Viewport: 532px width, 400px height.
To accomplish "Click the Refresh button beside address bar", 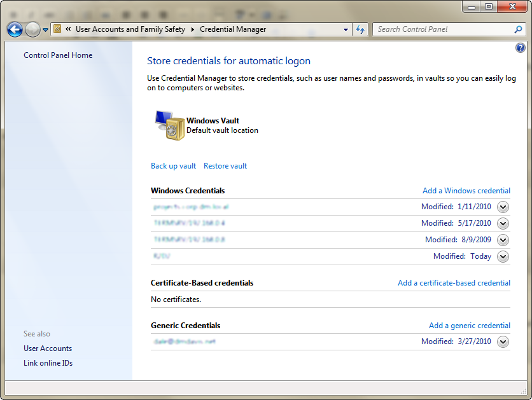I will click(x=360, y=29).
